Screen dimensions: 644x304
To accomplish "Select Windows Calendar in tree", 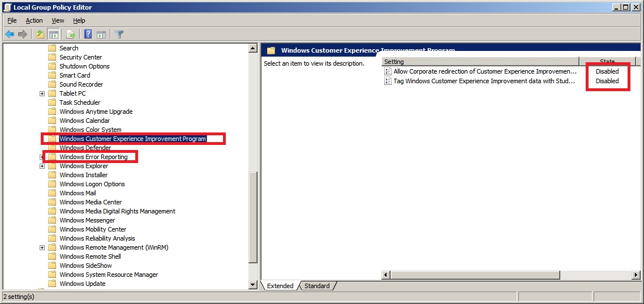I will click(85, 121).
